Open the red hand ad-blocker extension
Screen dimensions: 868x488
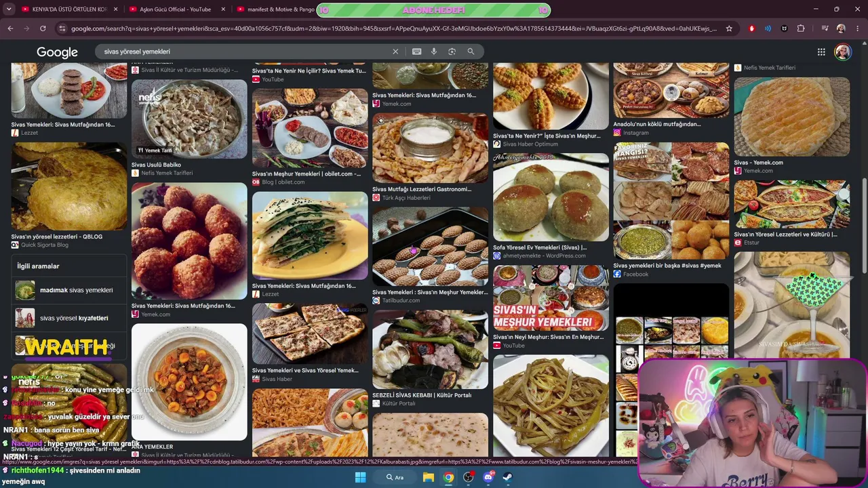point(751,28)
